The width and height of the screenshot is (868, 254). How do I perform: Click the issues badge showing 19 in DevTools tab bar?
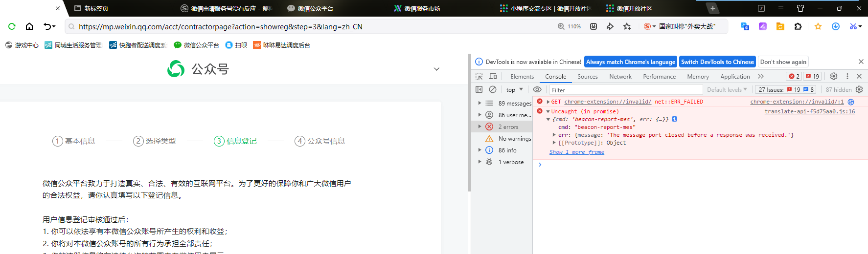coord(813,76)
